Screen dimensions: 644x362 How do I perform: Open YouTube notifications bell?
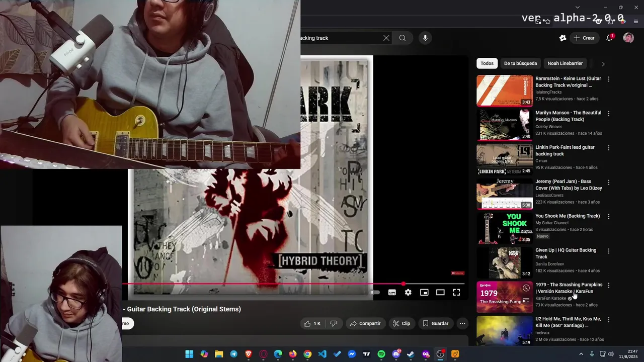click(609, 38)
